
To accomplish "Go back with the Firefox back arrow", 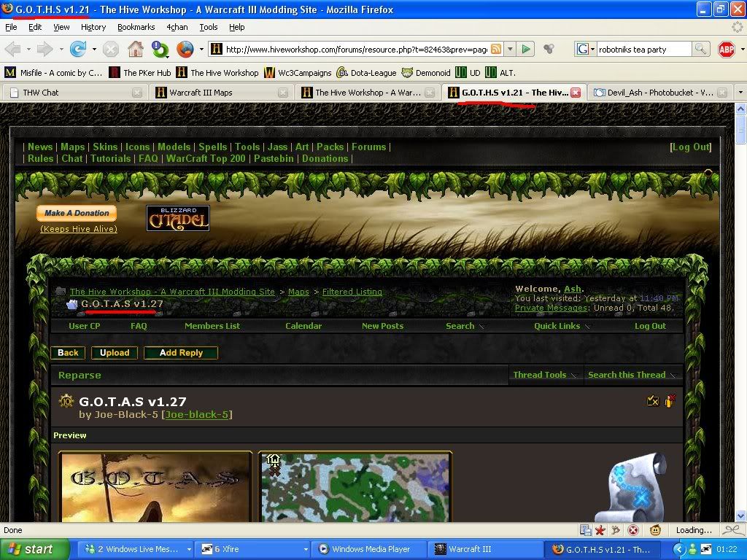I will 13,49.
